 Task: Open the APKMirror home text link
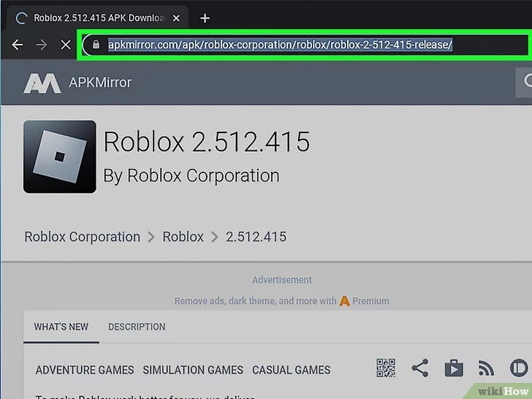click(x=100, y=83)
